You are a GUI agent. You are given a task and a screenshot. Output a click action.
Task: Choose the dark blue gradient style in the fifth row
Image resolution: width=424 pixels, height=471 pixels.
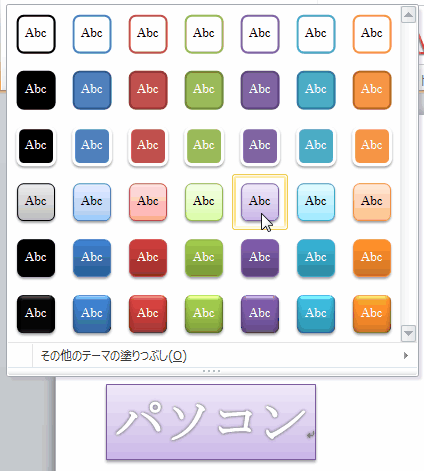[92, 258]
